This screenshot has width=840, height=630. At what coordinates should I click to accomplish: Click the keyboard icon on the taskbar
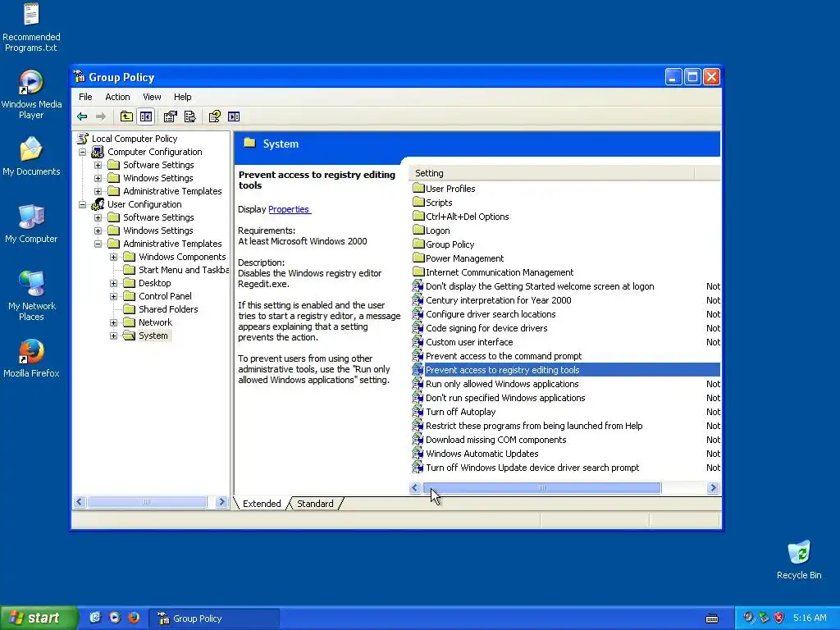[x=712, y=619]
